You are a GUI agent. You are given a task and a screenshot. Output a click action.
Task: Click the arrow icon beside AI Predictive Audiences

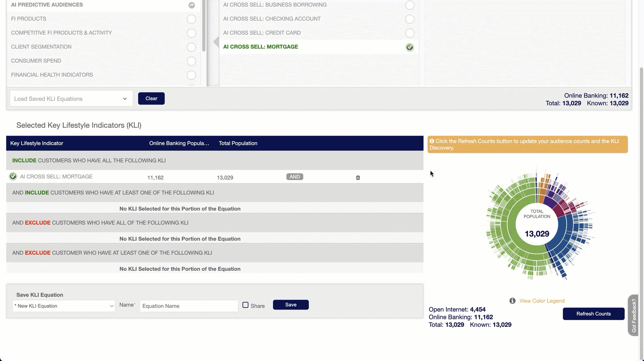click(191, 5)
